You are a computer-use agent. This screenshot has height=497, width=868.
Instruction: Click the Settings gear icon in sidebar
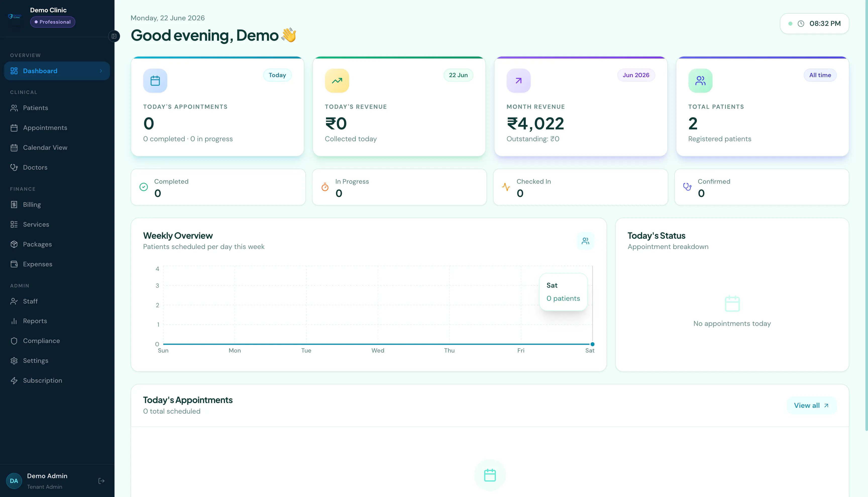14,361
